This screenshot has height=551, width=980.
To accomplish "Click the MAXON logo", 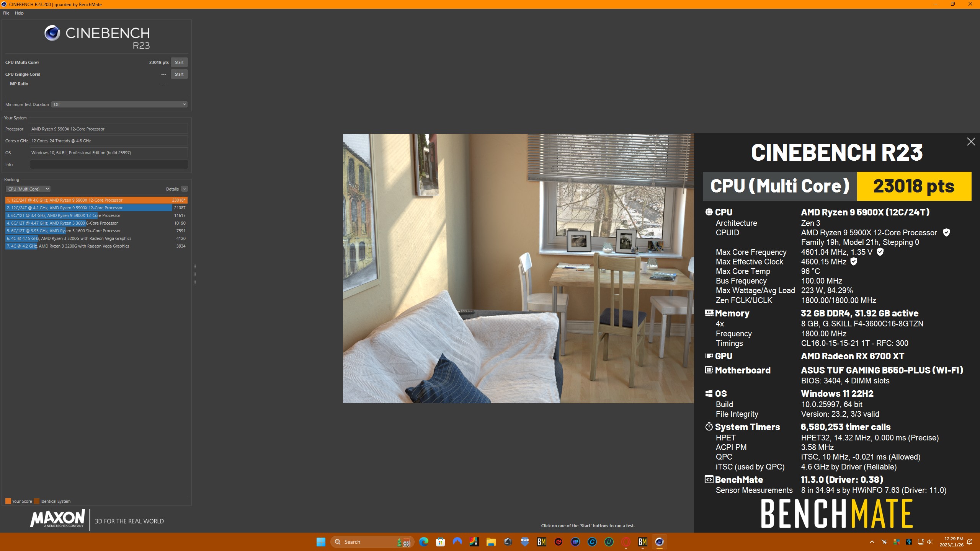I will point(57,519).
